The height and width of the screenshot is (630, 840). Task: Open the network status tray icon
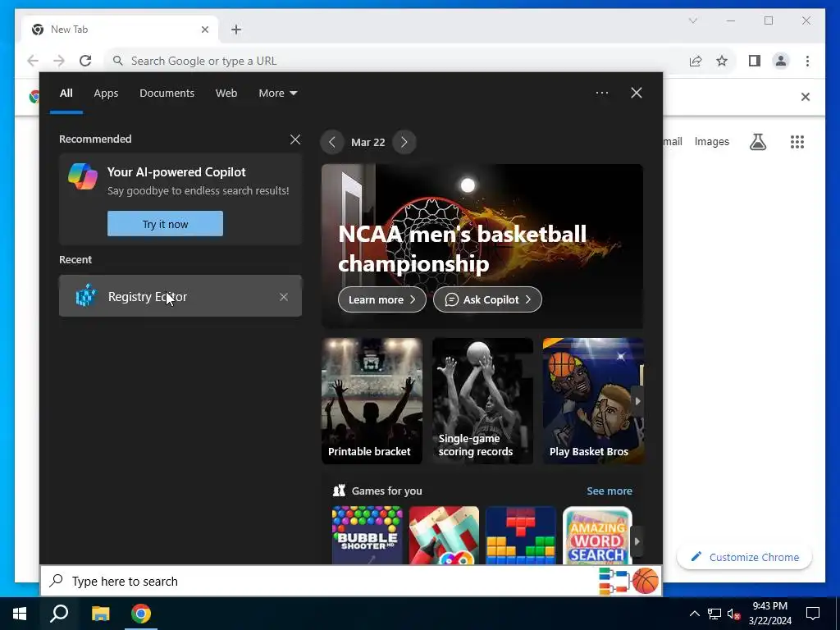click(714, 614)
